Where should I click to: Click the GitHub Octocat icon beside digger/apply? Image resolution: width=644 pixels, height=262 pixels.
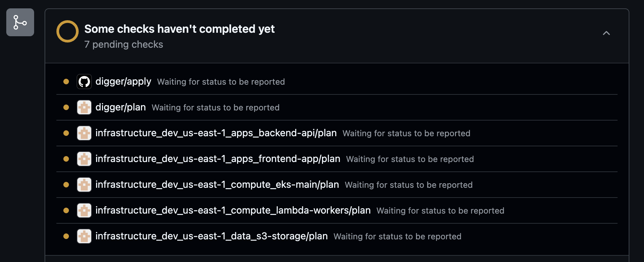point(84,81)
